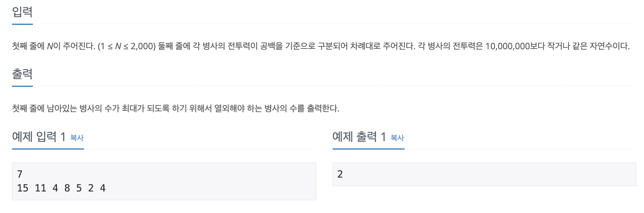The image size is (644, 213).
Task: Click the number 7 in sample input
Action: [x=20, y=174]
